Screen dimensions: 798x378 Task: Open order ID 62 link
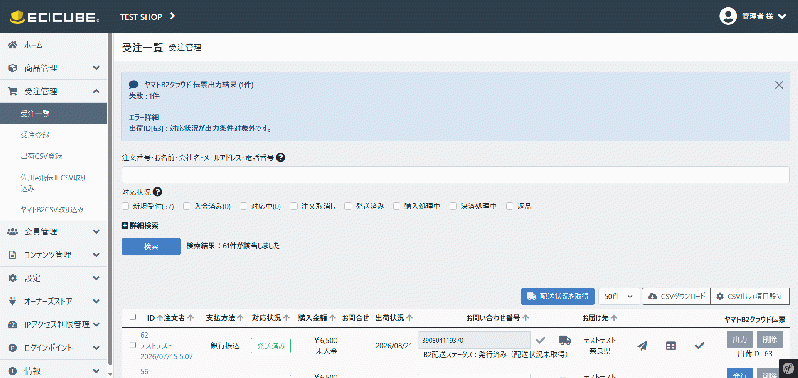(x=144, y=335)
